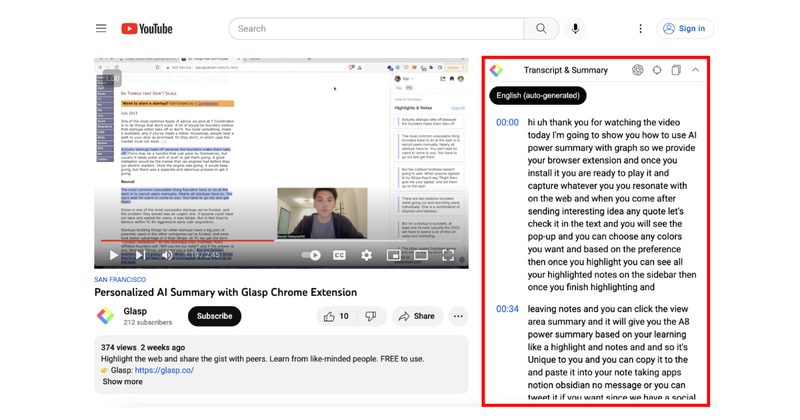
Task: Open the Glasp channel avatar
Action: [105, 316]
